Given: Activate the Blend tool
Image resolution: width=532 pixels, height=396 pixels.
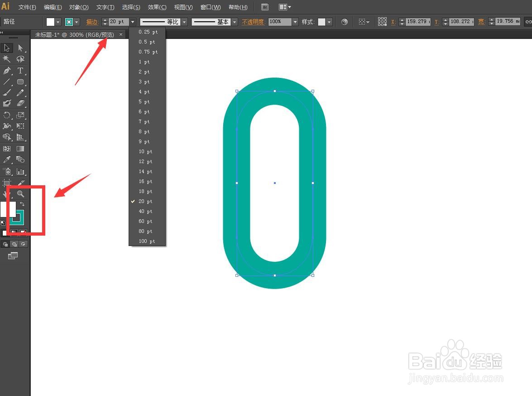Looking at the screenshot, I should (x=20, y=159).
